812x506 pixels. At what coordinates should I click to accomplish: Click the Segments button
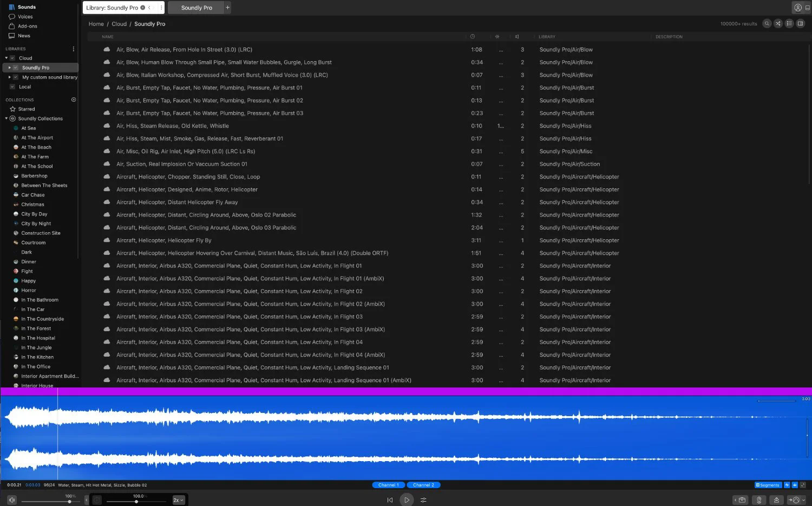(768, 485)
